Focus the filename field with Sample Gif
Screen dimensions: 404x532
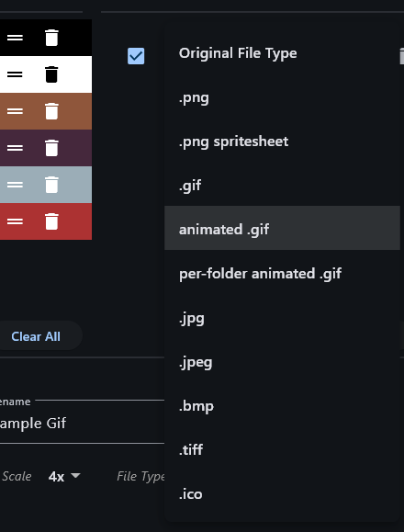point(82,423)
